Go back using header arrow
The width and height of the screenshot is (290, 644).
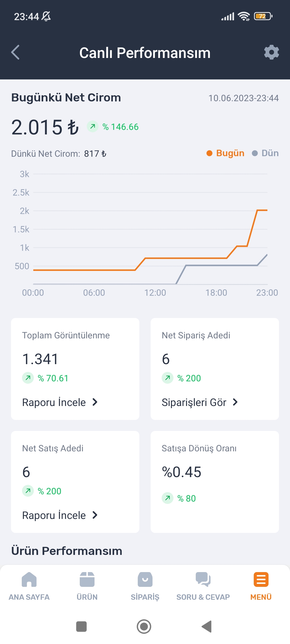coord(15,52)
